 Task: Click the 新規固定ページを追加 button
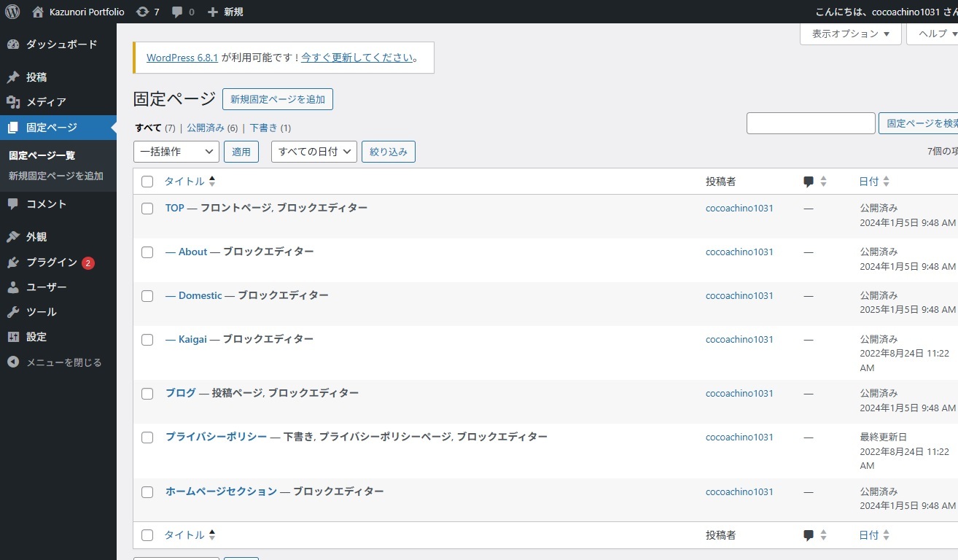click(277, 98)
